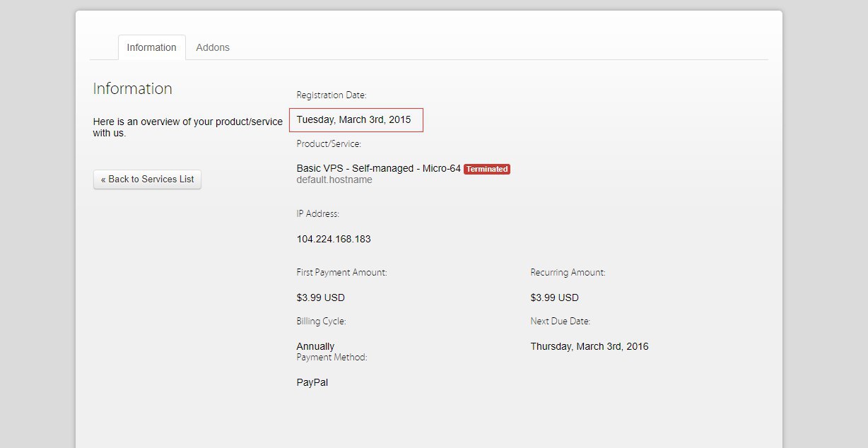
Task: Click the Registration Date label
Action: pyautogui.click(x=331, y=95)
